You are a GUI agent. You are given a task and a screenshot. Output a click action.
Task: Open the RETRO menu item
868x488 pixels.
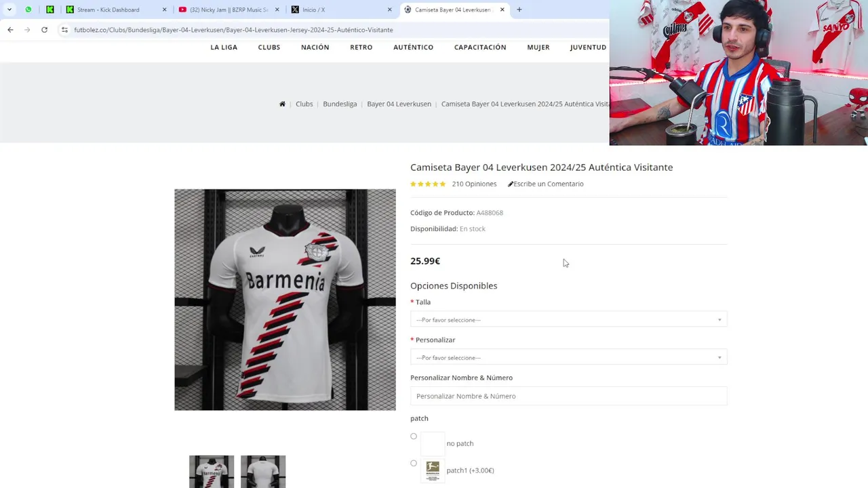pyautogui.click(x=361, y=47)
